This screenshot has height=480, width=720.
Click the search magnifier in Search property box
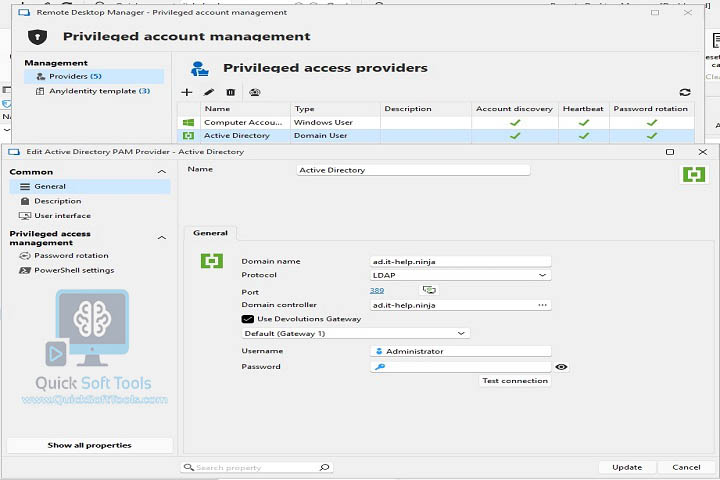pos(324,467)
